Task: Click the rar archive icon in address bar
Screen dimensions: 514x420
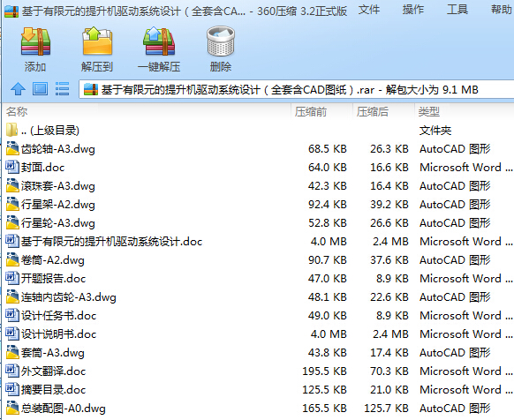Action: [91, 89]
